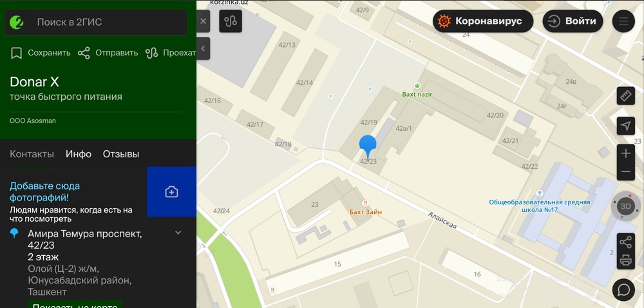Screen dimensions: 644x308
Task: Open the route builder icon on map
Action: tap(231, 21)
